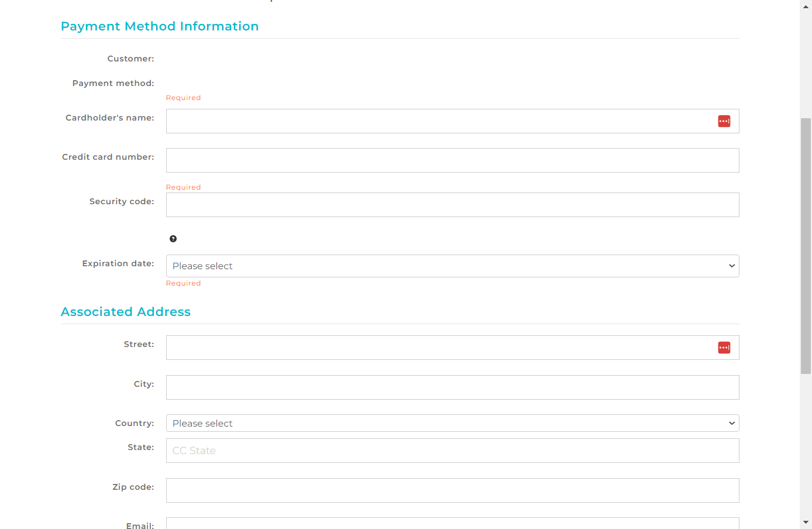Click the Payment Method Information heading
Screen dimensions: 812x529
(160, 26)
